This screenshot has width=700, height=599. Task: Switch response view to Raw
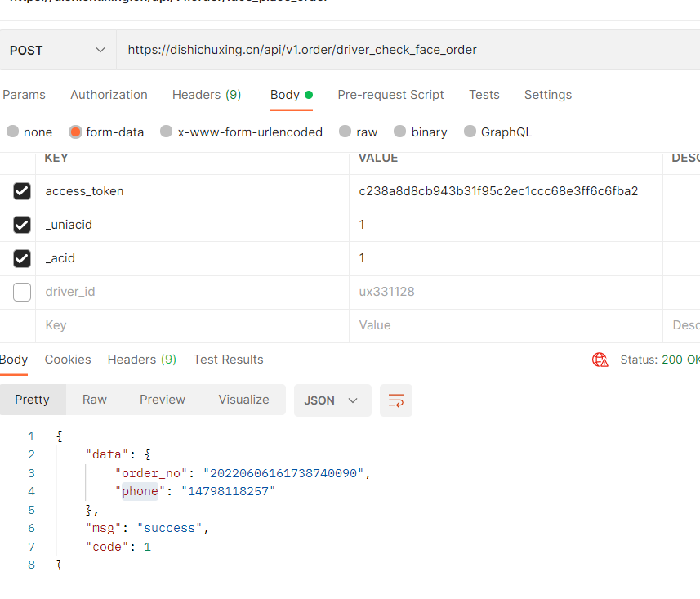click(x=94, y=400)
